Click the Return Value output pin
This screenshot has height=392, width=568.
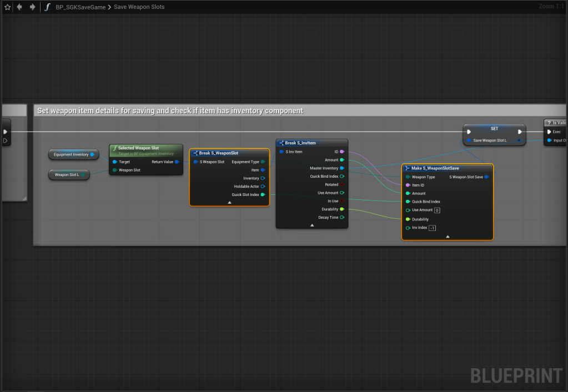(x=177, y=162)
